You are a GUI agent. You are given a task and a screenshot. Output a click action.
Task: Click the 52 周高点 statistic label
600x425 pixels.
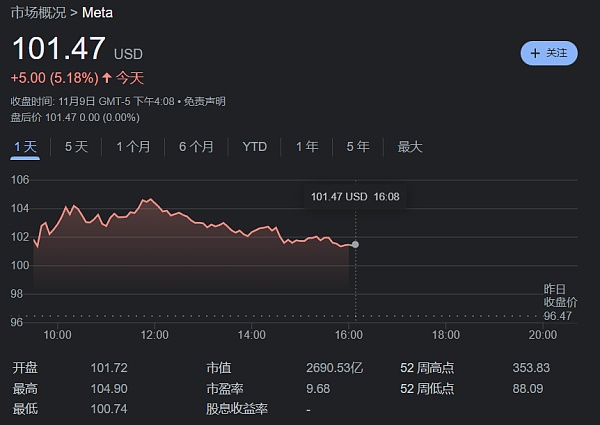click(427, 368)
